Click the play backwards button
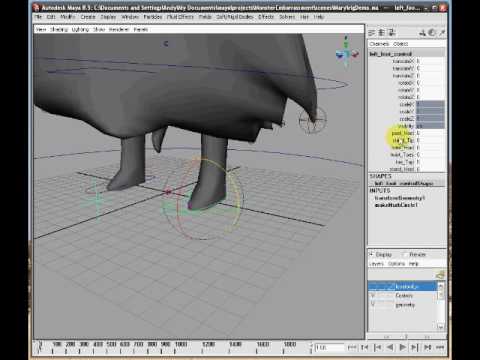This screenshot has width=480, height=360. pyautogui.click(x=390, y=348)
